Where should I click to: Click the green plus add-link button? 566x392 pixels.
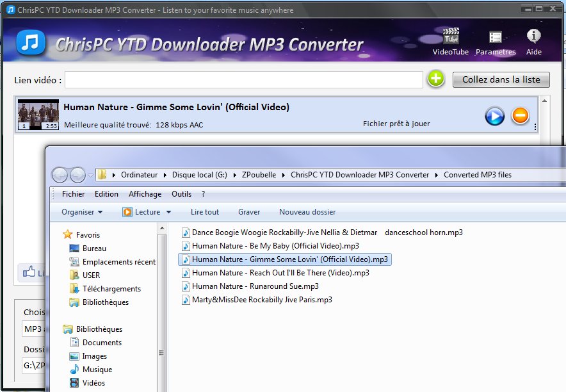pyautogui.click(x=435, y=79)
